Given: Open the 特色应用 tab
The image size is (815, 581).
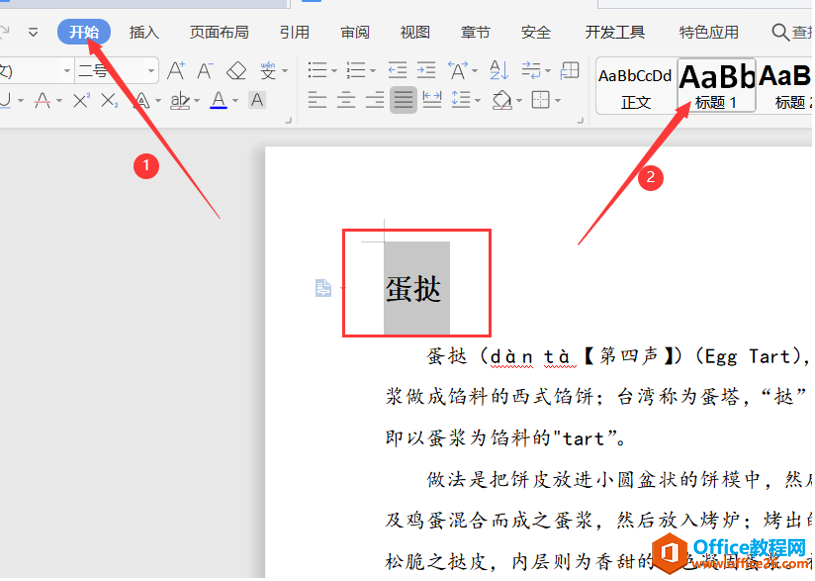Looking at the screenshot, I should [x=708, y=32].
